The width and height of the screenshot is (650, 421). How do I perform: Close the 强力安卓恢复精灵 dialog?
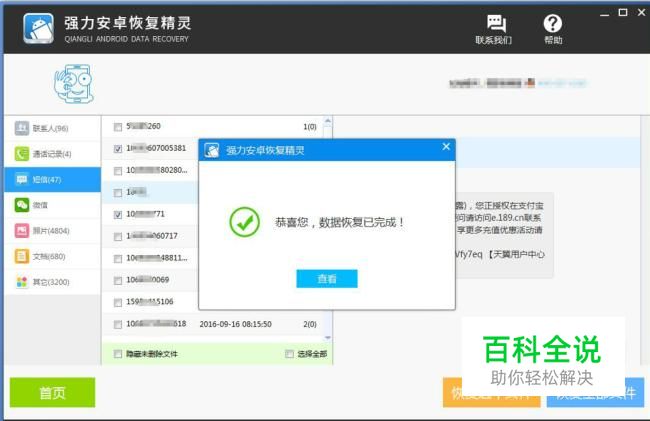point(446,147)
